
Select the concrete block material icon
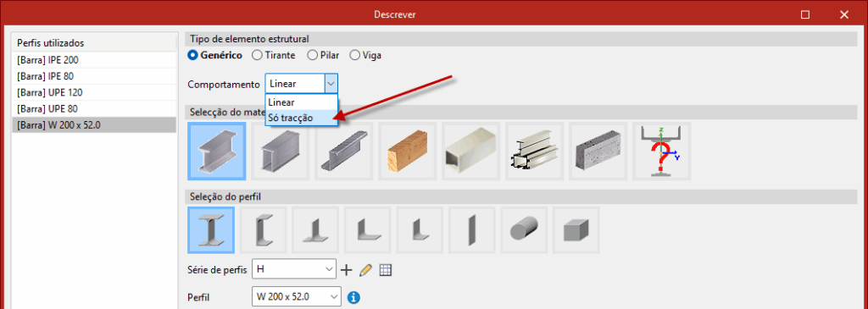pos(598,152)
